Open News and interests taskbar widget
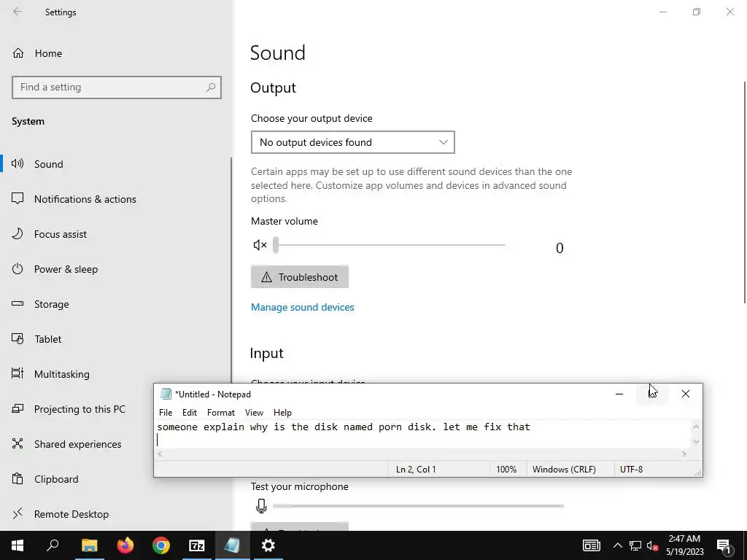 (591, 545)
